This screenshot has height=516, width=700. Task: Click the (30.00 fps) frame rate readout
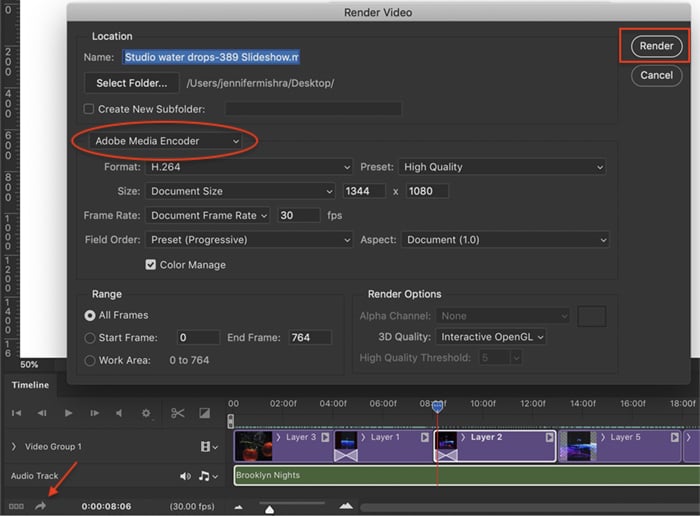click(192, 507)
